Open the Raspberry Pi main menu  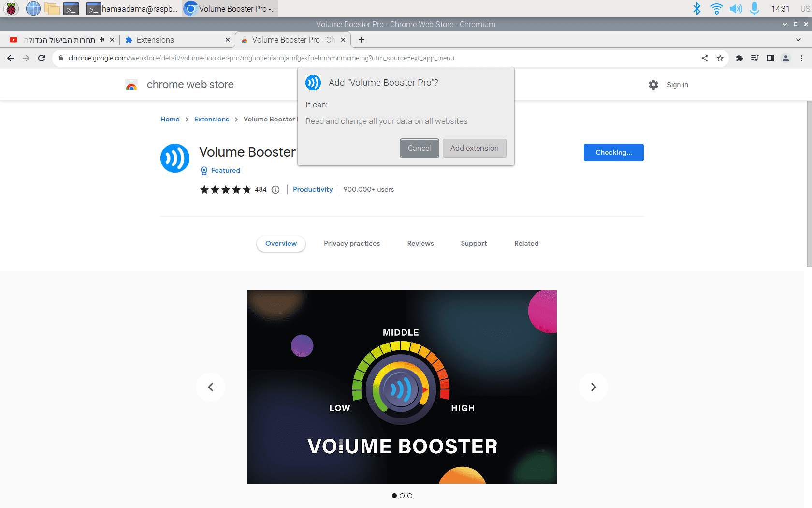pos(11,9)
